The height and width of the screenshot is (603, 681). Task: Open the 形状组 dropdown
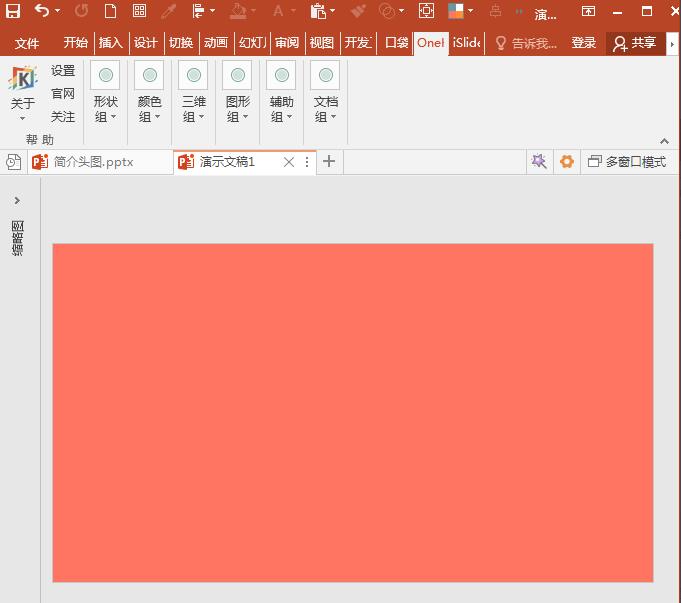(105, 93)
